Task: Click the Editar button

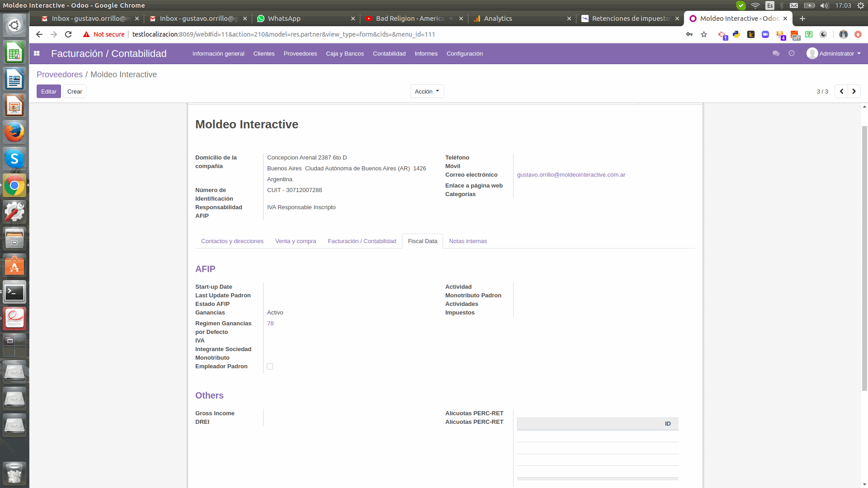Action: tap(49, 91)
